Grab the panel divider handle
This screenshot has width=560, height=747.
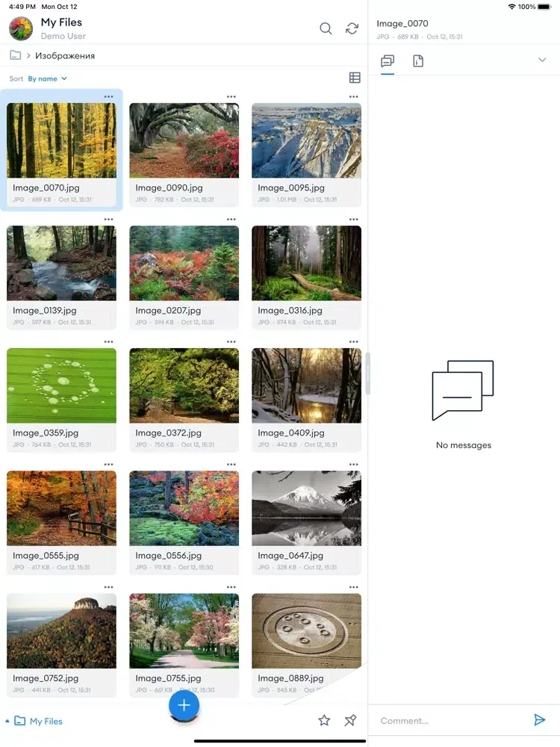pyautogui.click(x=367, y=373)
